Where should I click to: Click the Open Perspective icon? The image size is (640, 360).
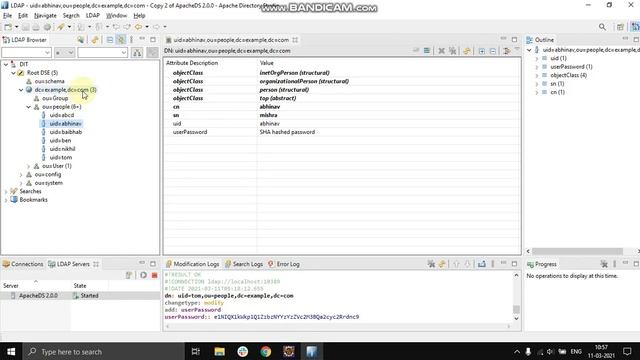pos(620,27)
